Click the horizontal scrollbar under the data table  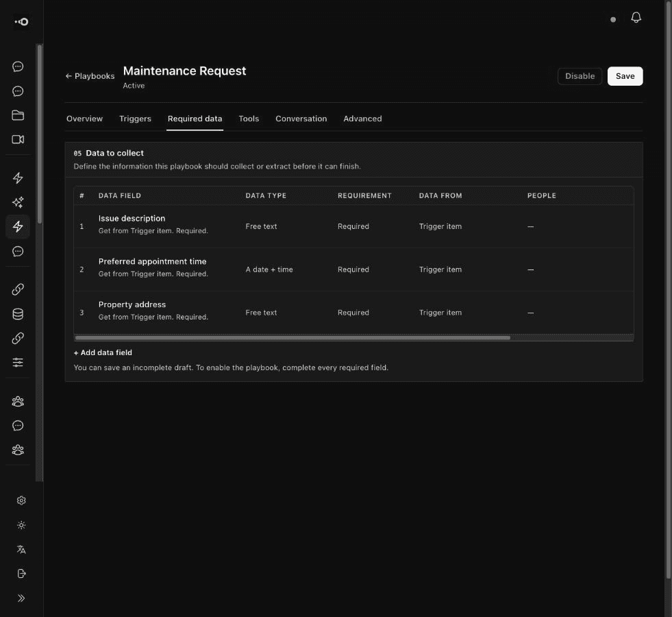coord(293,338)
